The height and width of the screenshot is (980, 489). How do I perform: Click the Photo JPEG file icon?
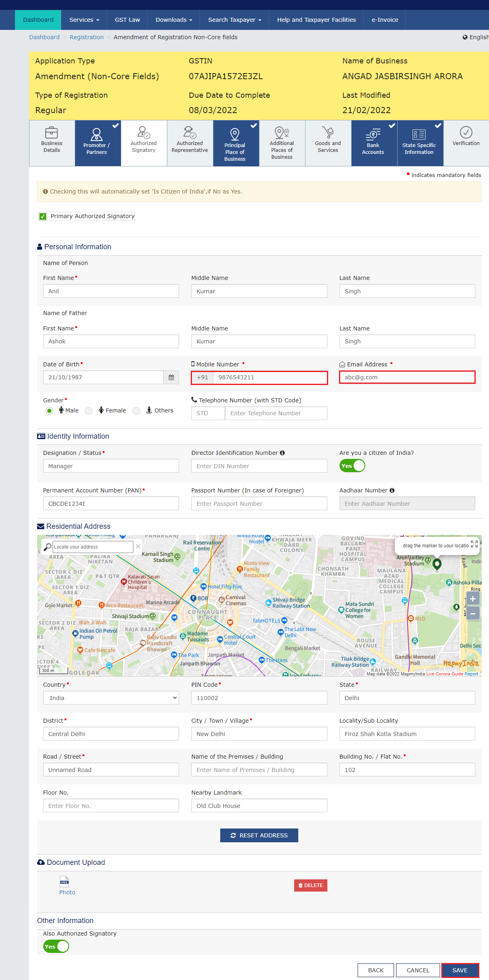point(64,881)
